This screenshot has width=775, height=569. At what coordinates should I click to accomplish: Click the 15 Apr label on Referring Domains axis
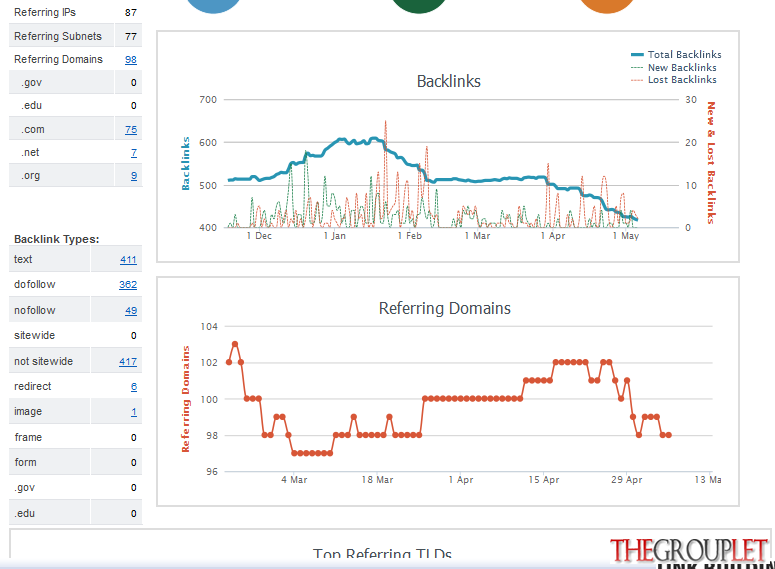pos(544,480)
